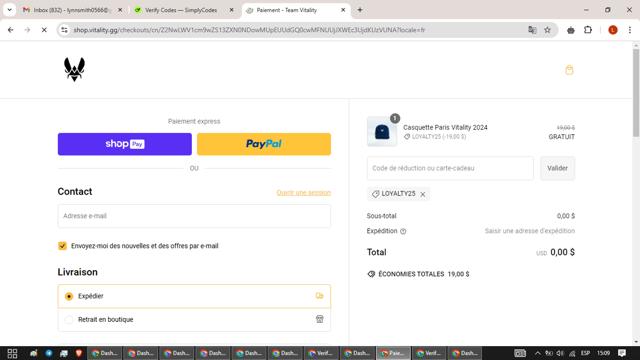The height and width of the screenshot is (360, 640).
Task: Go back to previous page
Action: [11, 30]
